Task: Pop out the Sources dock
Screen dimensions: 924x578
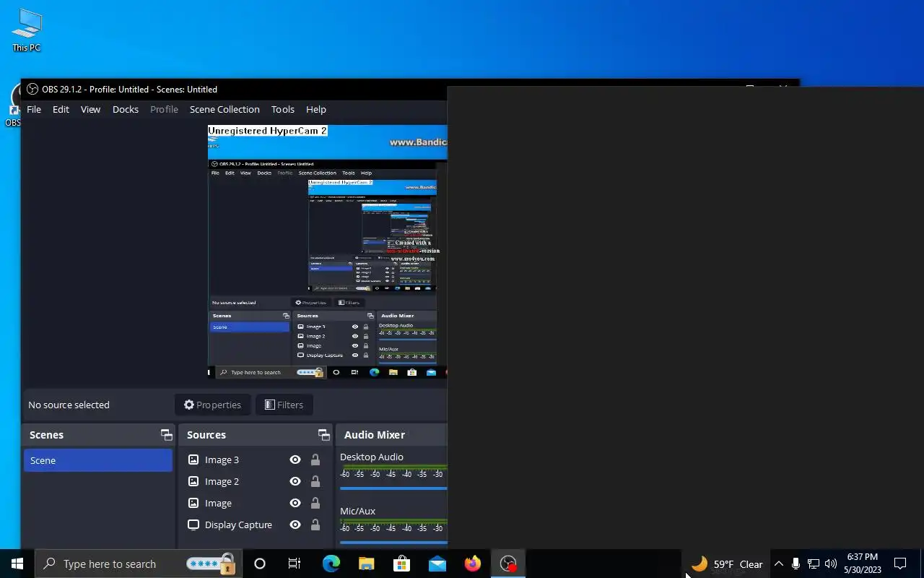Action: (323, 435)
